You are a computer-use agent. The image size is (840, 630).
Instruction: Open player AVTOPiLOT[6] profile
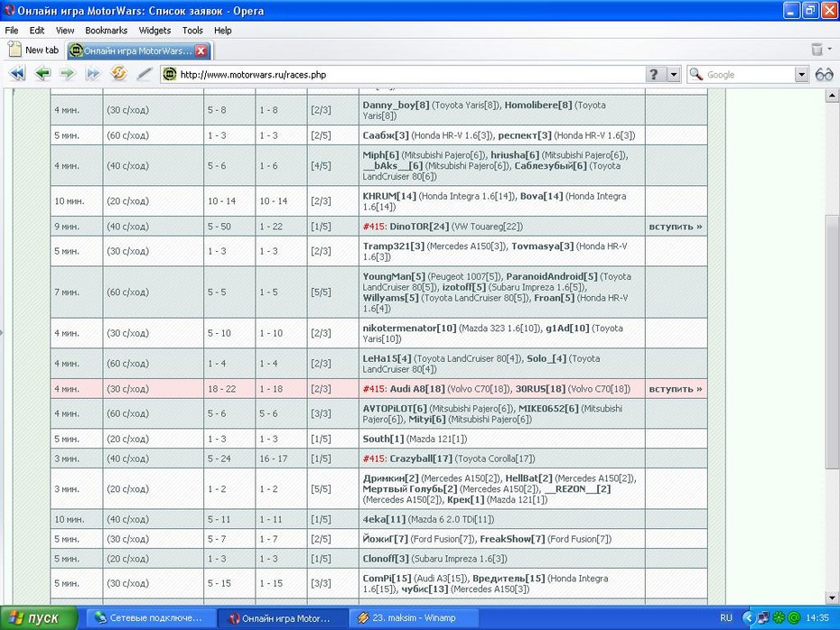(x=395, y=408)
